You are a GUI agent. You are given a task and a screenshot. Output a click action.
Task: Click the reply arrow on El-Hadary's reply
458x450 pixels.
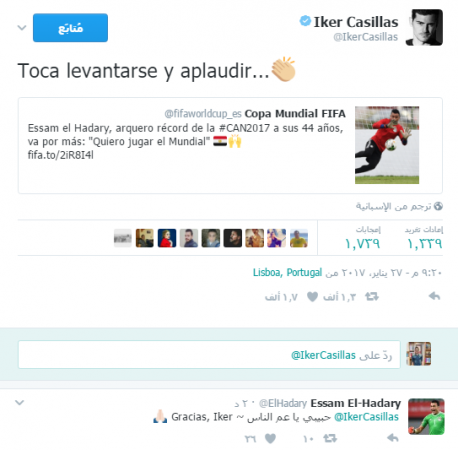pyautogui.click(x=393, y=438)
